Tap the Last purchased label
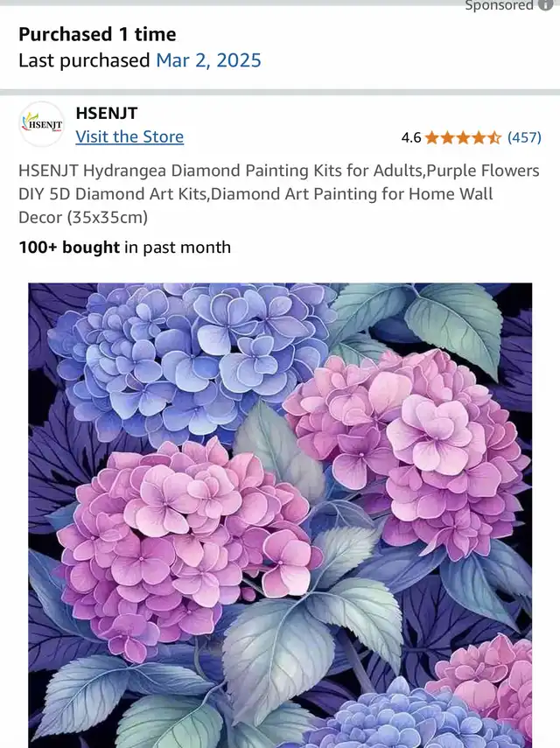The height and width of the screenshot is (748, 560). [84, 60]
